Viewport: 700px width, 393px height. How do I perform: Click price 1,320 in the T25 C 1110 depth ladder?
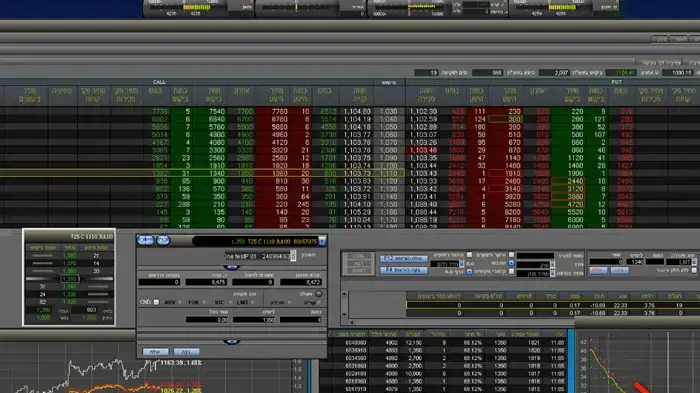pos(69,302)
